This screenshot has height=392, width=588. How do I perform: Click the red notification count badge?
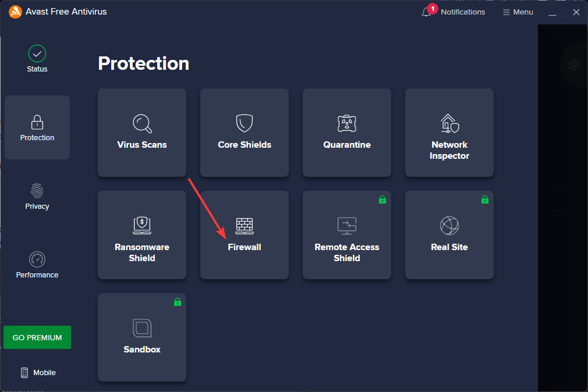click(x=433, y=9)
